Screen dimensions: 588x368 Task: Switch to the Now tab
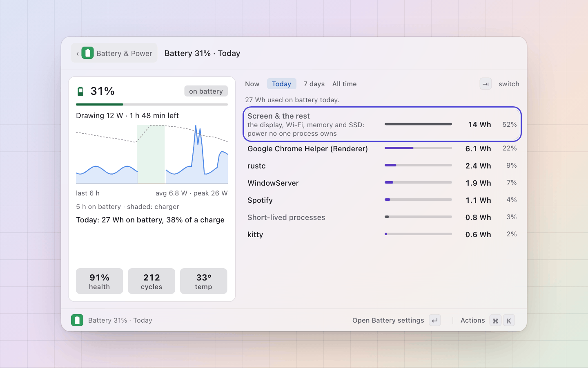tap(252, 84)
